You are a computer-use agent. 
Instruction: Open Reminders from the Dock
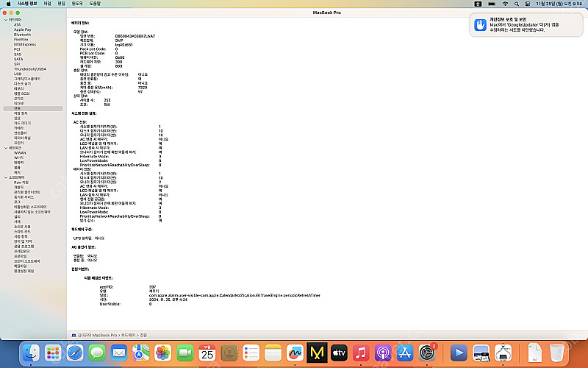click(251, 353)
